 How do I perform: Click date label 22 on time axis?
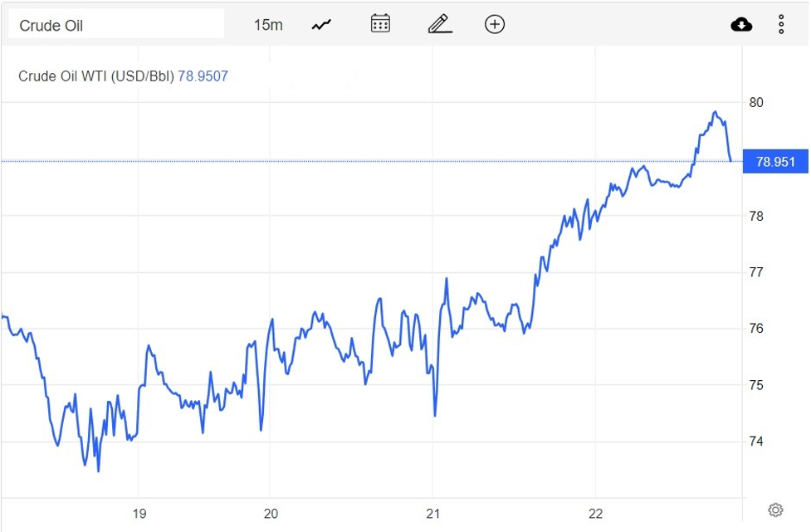[x=596, y=514]
